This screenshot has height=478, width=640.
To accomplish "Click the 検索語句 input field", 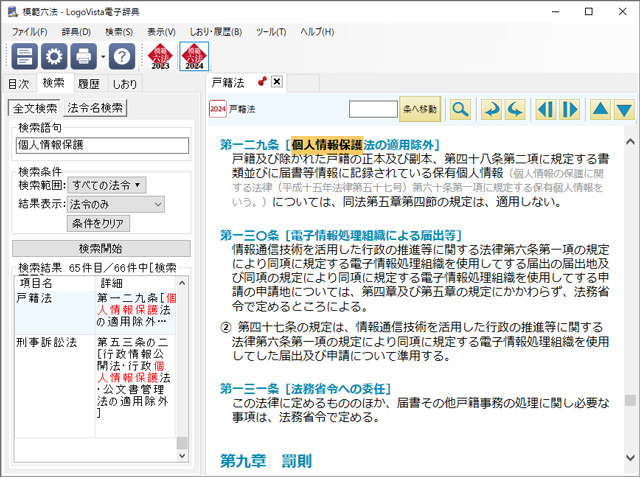I will coord(102,145).
